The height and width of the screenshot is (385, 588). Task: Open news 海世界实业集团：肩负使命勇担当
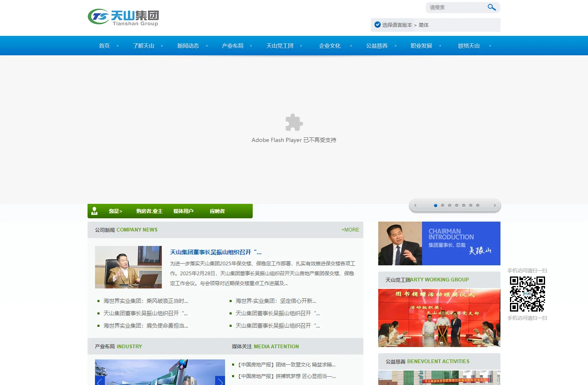pos(146,326)
